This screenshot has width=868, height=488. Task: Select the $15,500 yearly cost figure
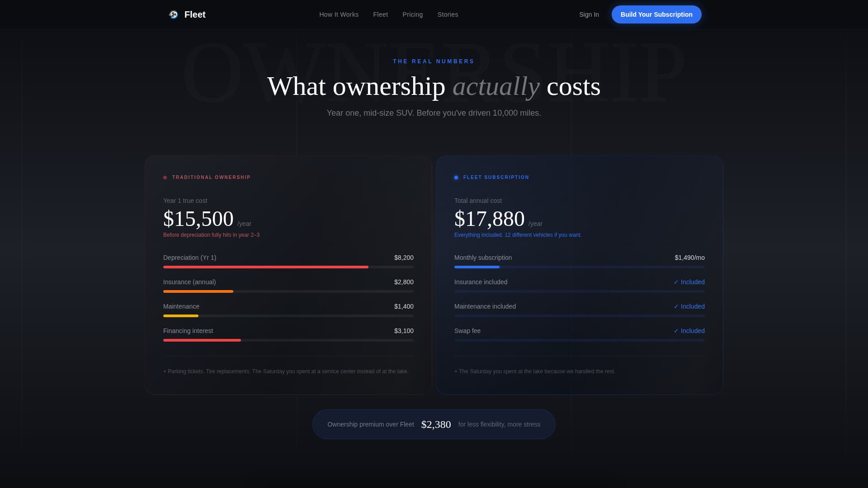point(198,219)
